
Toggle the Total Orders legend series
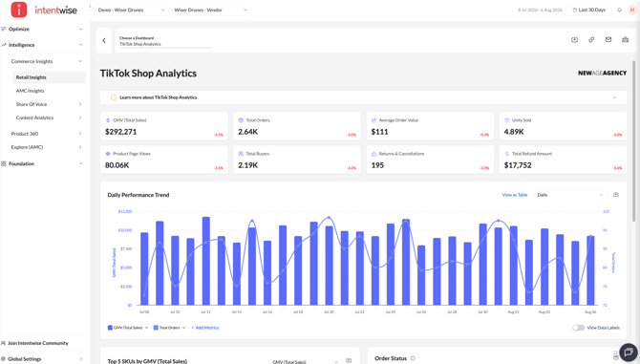[169, 328]
